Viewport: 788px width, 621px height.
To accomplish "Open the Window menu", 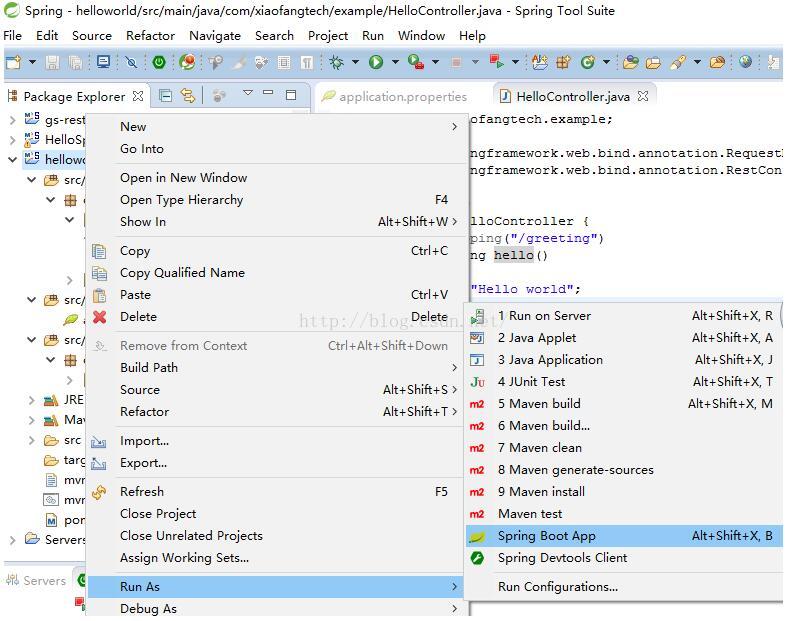I will (x=421, y=36).
